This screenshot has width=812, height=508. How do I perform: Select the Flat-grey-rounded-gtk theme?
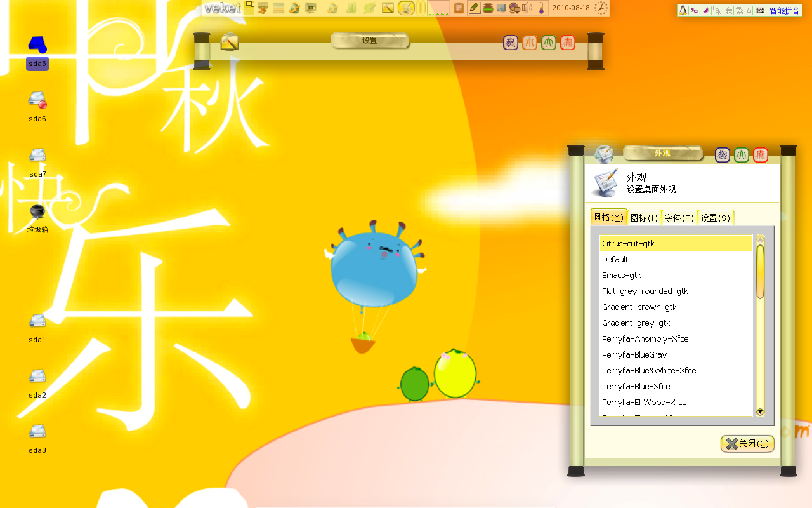(x=676, y=291)
